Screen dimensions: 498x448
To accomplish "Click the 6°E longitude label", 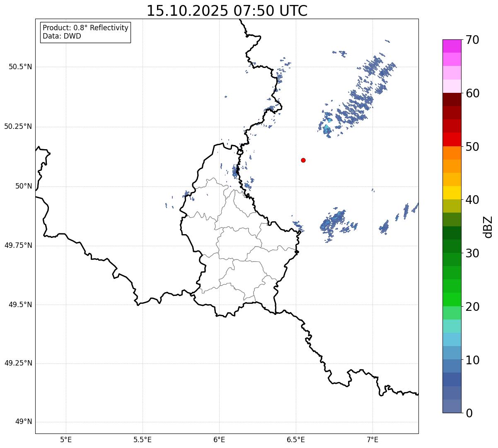I will pyautogui.click(x=219, y=439).
